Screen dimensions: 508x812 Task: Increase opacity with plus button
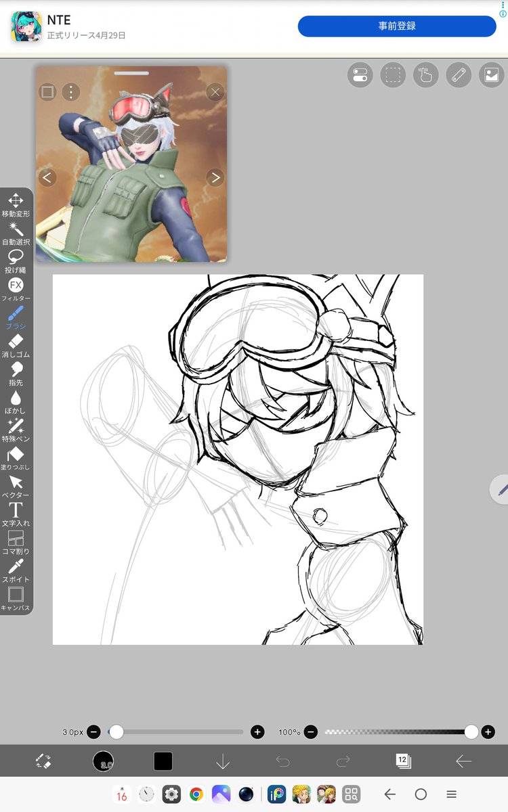(488, 731)
